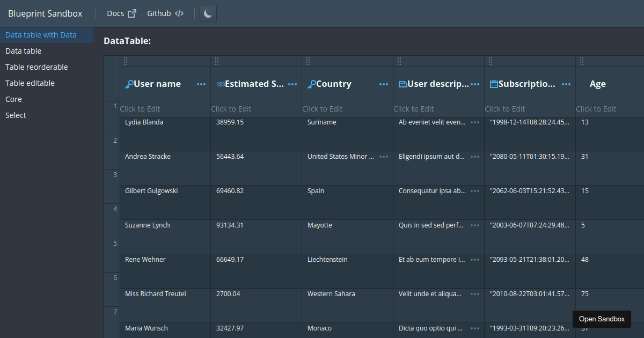This screenshot has width=644, height=338.
Task: Open the Country column menu dots
Action: click(x=384, y=84)
